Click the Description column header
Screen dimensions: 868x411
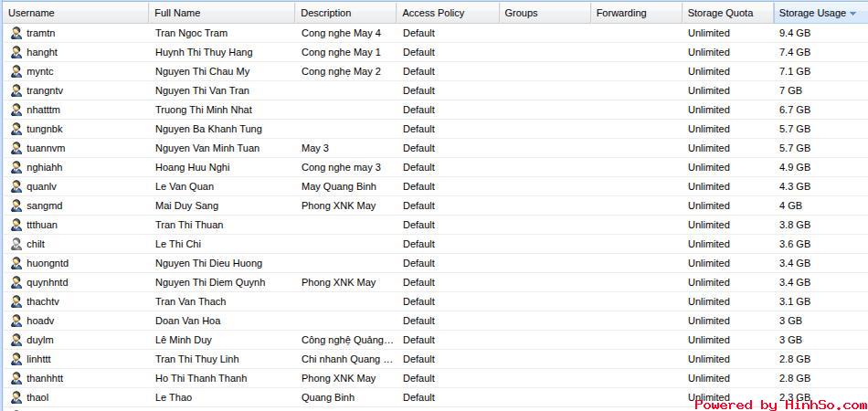point(325,13)
